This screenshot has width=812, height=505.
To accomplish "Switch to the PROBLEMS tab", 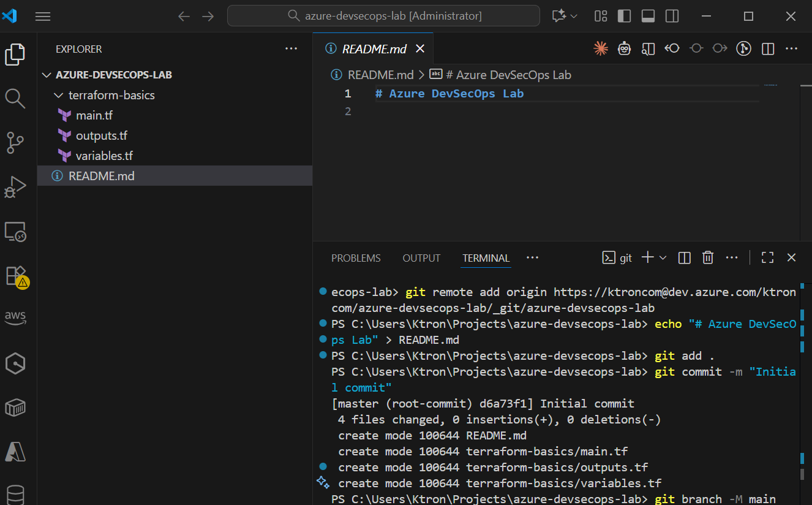I will [x=356, y=258].
